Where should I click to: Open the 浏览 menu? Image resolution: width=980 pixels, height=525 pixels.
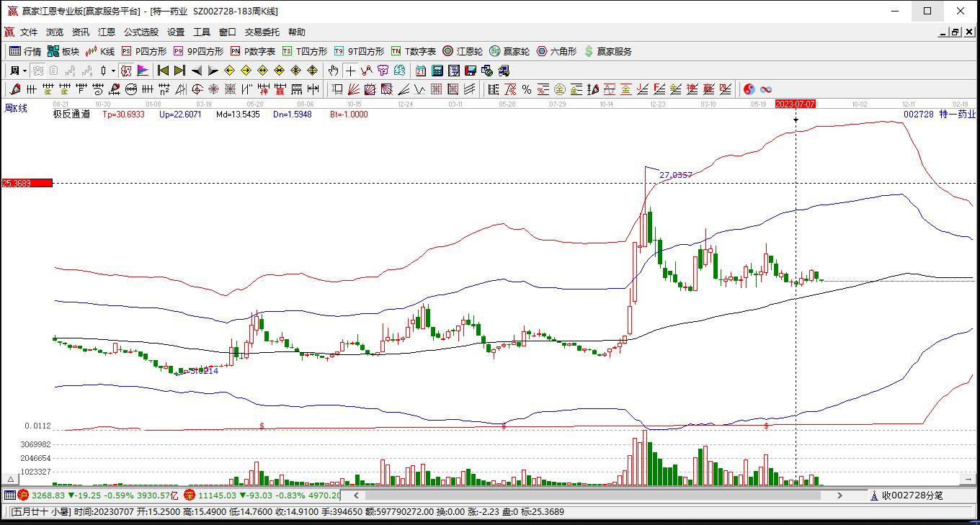(55, 32)
